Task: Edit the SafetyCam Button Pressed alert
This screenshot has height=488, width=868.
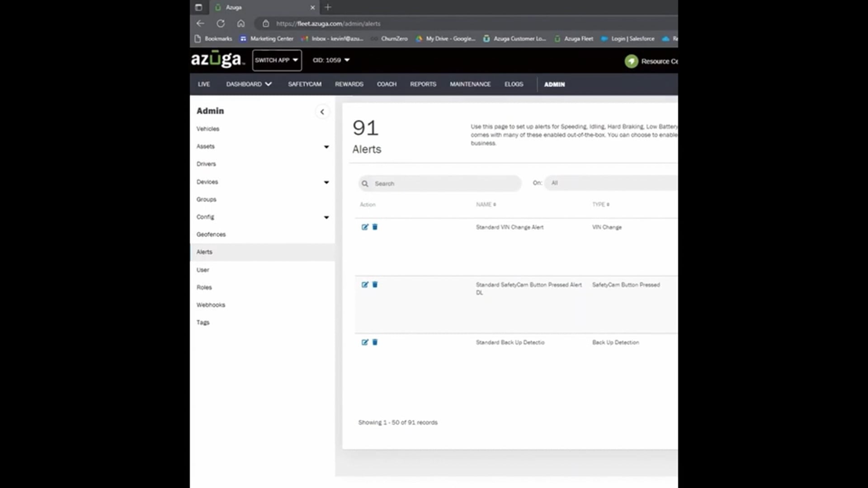Action: tap(365, 285)
